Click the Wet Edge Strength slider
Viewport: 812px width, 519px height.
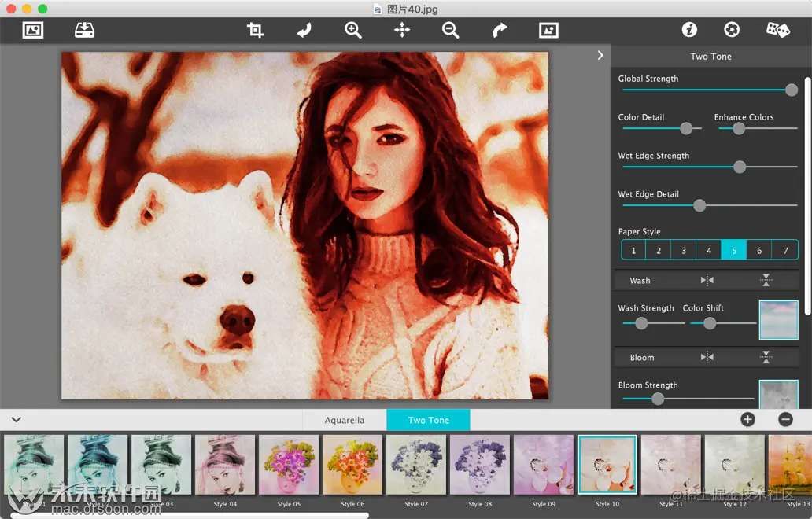point(710,167)
